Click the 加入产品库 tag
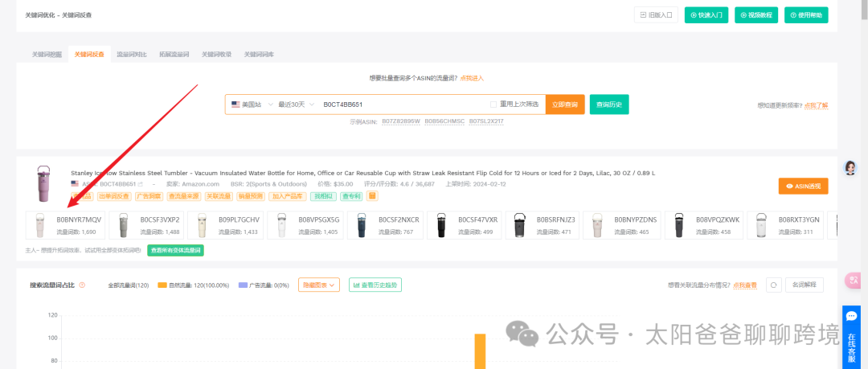The height and width of the screenshot is (369, 868). (287, 196)
